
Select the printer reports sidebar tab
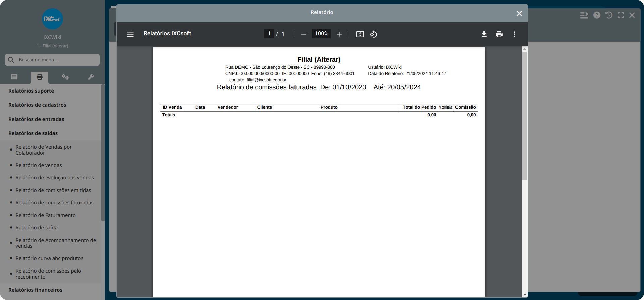tap(40, 77)
